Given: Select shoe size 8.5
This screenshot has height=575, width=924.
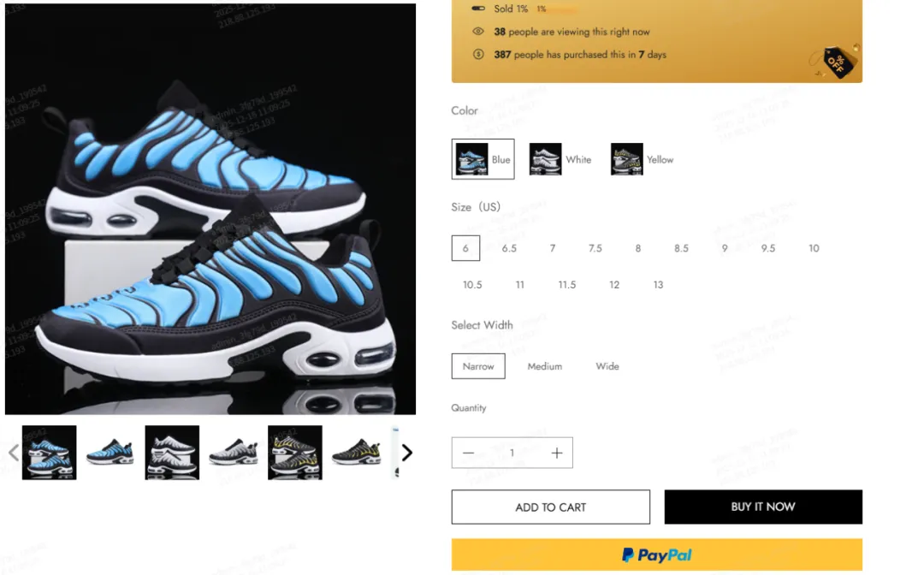Looking at the screenshot, I should [x=681, y=248].
